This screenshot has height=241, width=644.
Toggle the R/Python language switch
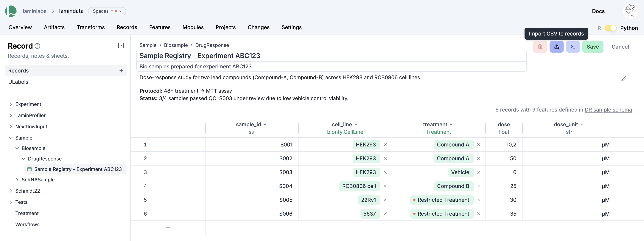[x=610, y=28]
